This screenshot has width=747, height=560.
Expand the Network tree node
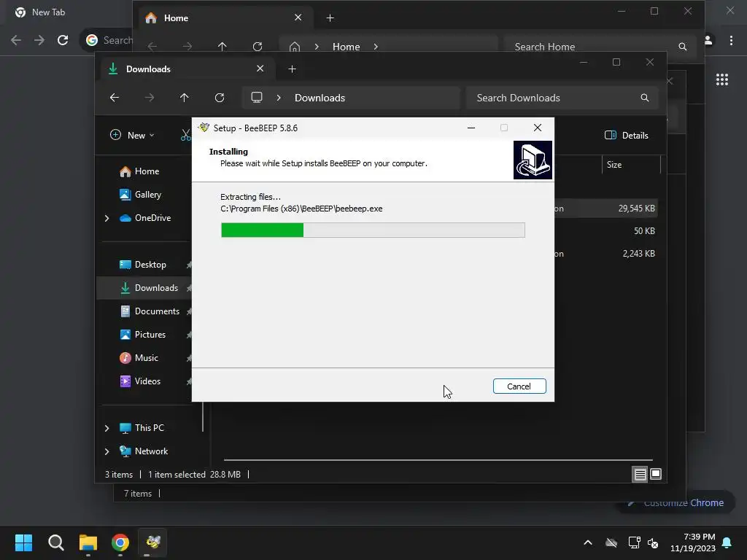tap(107, 451)
